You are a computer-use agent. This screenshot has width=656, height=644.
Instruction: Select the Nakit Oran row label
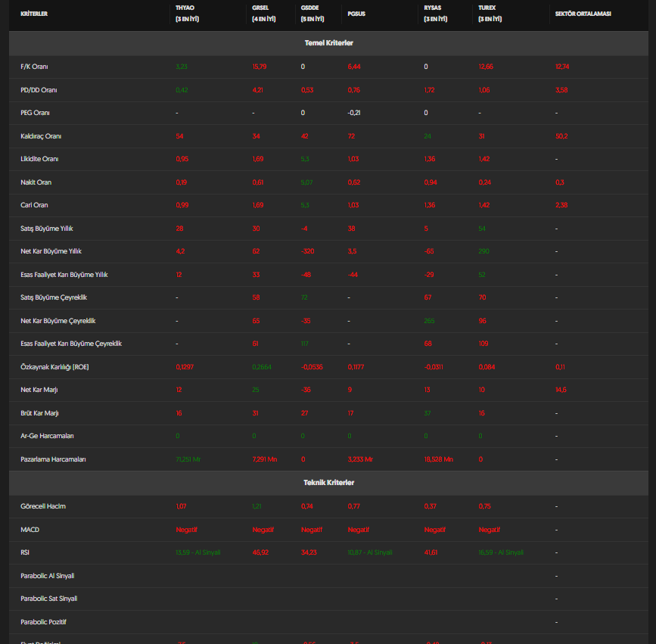[36, 182]
